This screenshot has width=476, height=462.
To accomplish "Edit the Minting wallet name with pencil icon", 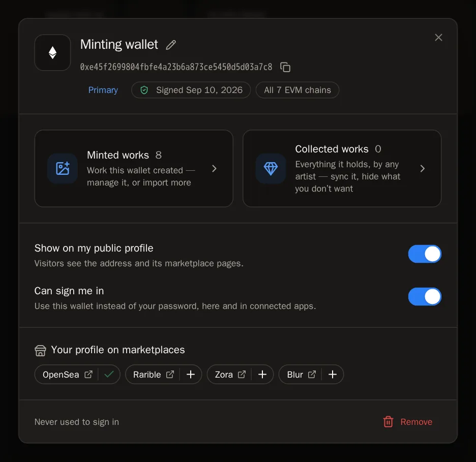I will [171, 45].
